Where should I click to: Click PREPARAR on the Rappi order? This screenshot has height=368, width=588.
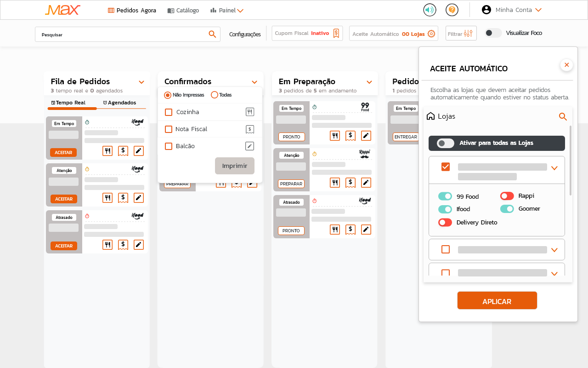point(291,184)
